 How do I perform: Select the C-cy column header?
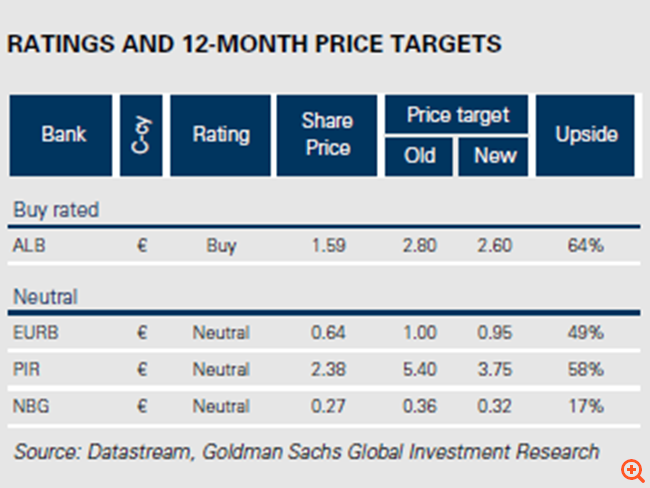(141, 135)
